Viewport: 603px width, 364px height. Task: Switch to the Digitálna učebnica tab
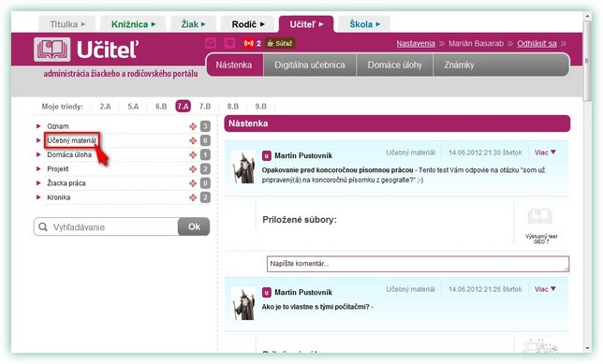tap(310, 65)
